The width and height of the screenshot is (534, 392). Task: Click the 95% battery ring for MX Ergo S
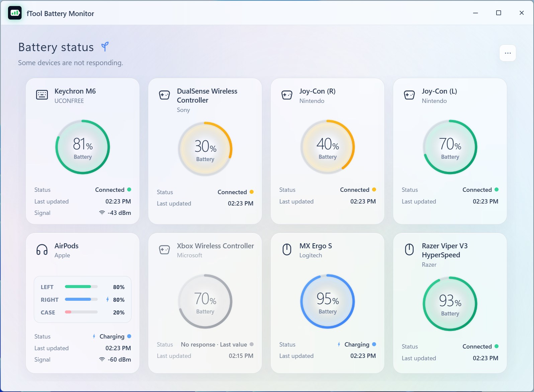[x=328, y=301]
